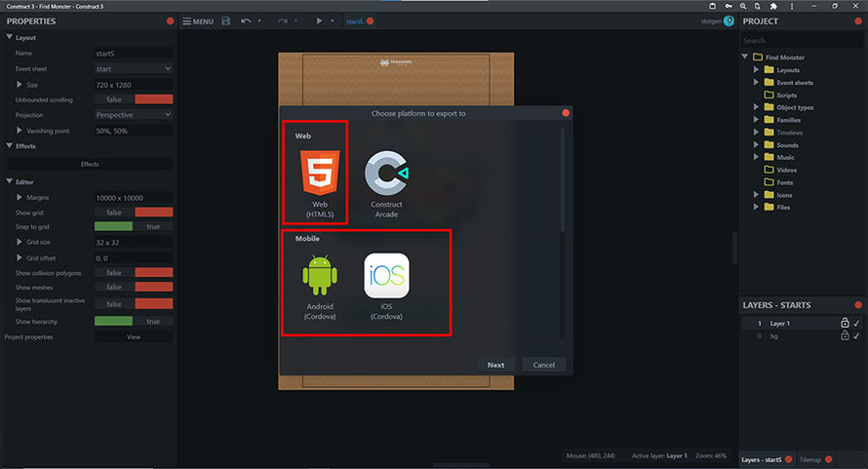Expand the Grid size property
This screenshot has width=868, height=469.
[x=20, y=242]
